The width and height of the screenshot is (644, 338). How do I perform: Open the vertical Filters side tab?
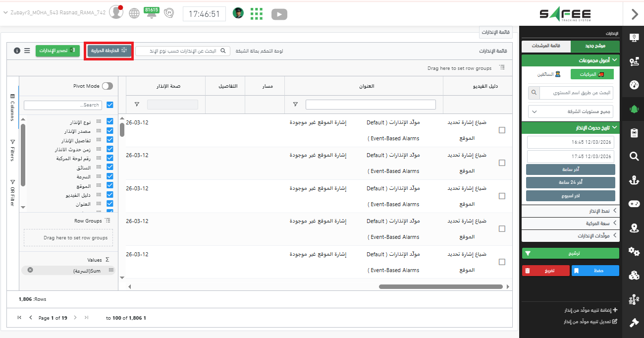point(12,150)
